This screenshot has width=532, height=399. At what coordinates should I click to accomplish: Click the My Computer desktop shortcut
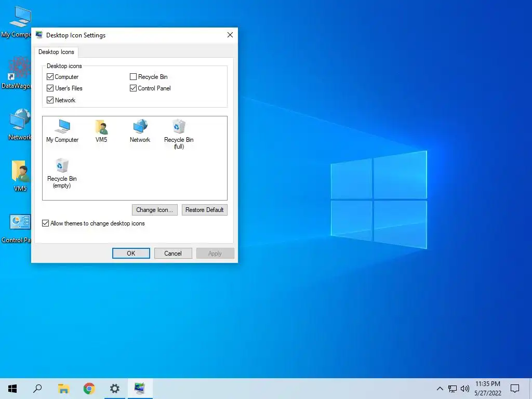tap(16, 22)
